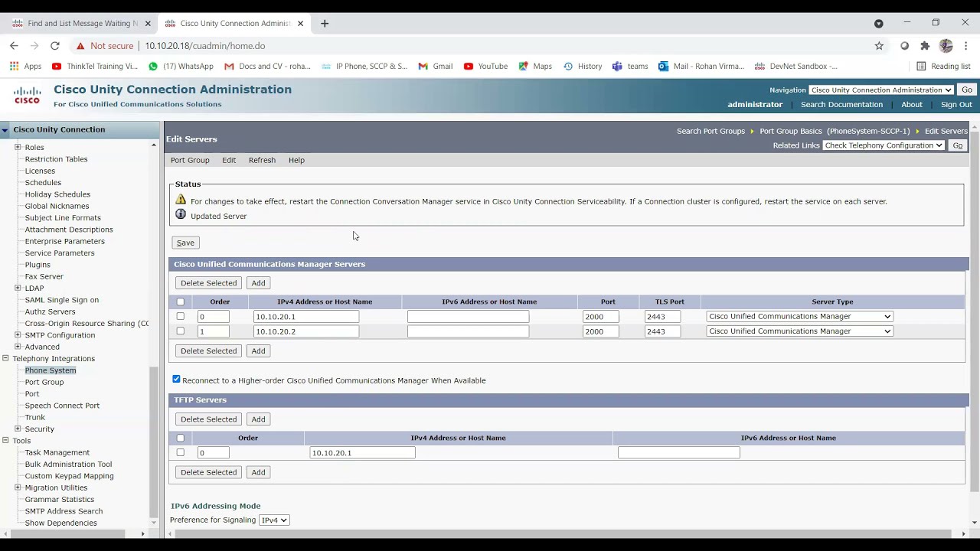Expand the LDAP tree node
Viewport: 980px width, 551px height.
click(x=18, y=289)
